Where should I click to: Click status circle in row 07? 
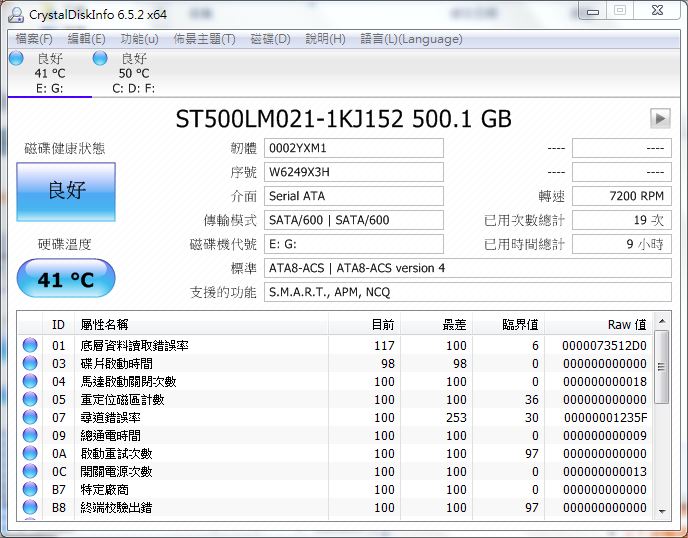click(x=30, y=417)
